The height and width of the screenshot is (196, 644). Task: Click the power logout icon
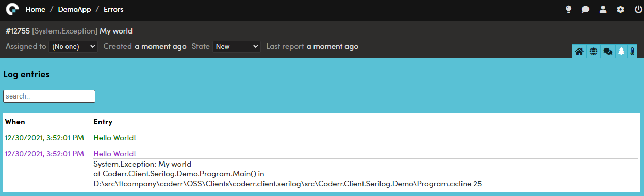click(x=638, y=10)
